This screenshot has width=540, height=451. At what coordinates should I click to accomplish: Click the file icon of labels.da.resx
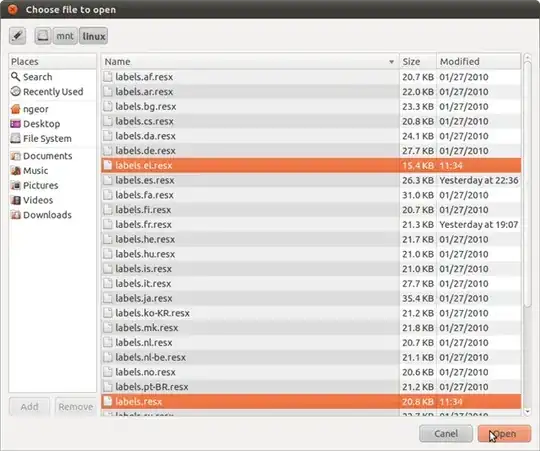(x=108, y=136)
